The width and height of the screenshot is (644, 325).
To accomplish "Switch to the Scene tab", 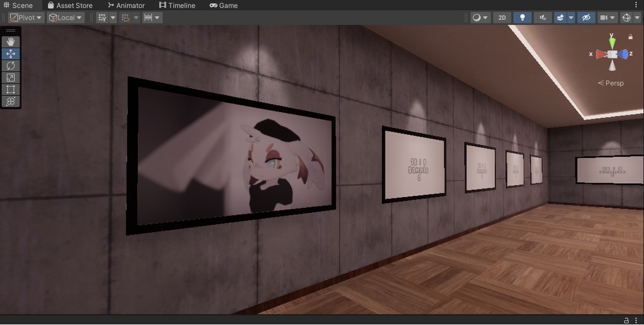I will (x=18, y=5).
